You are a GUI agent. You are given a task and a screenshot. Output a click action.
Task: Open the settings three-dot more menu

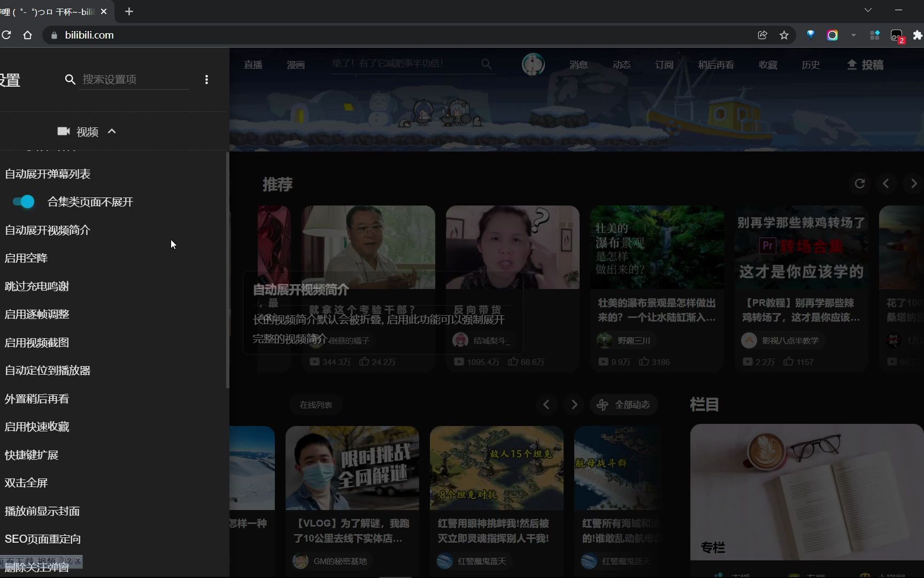tap(206, 79)
